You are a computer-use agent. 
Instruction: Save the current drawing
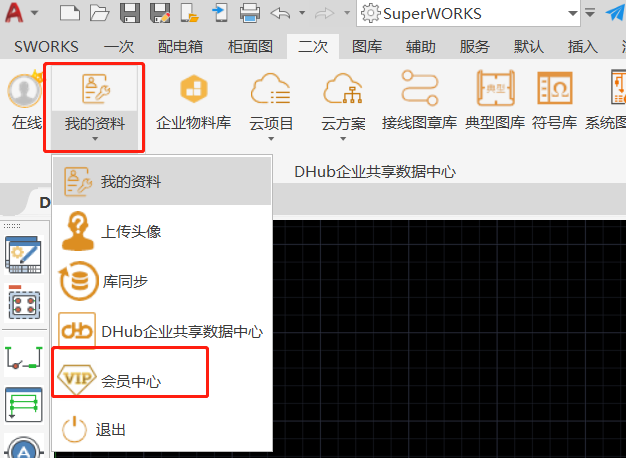[130, 13]
